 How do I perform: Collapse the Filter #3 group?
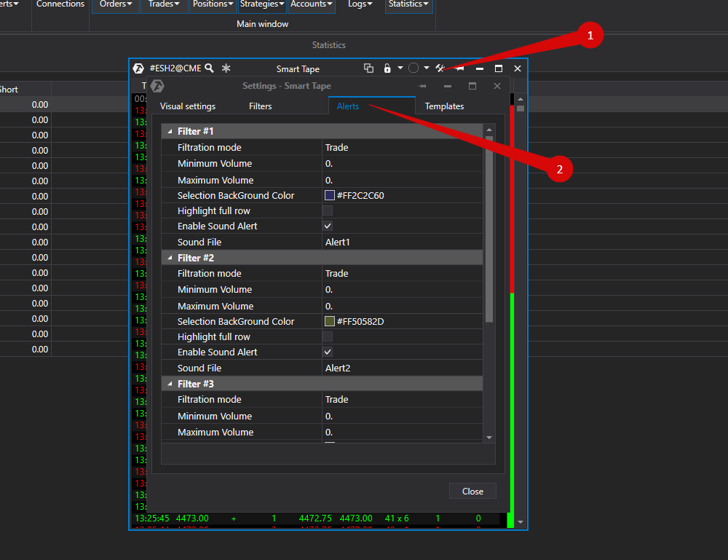[170, 384]
